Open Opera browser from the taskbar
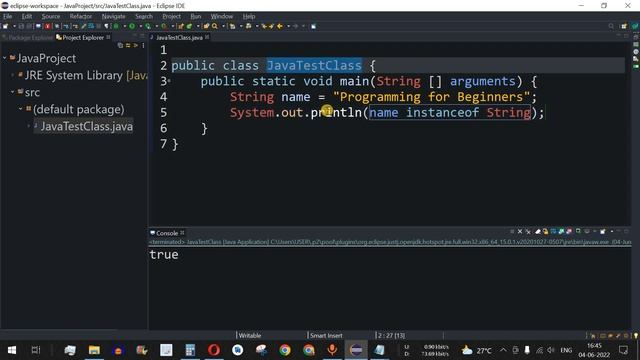Screen dimensions: 640x360 click(213, 350)
